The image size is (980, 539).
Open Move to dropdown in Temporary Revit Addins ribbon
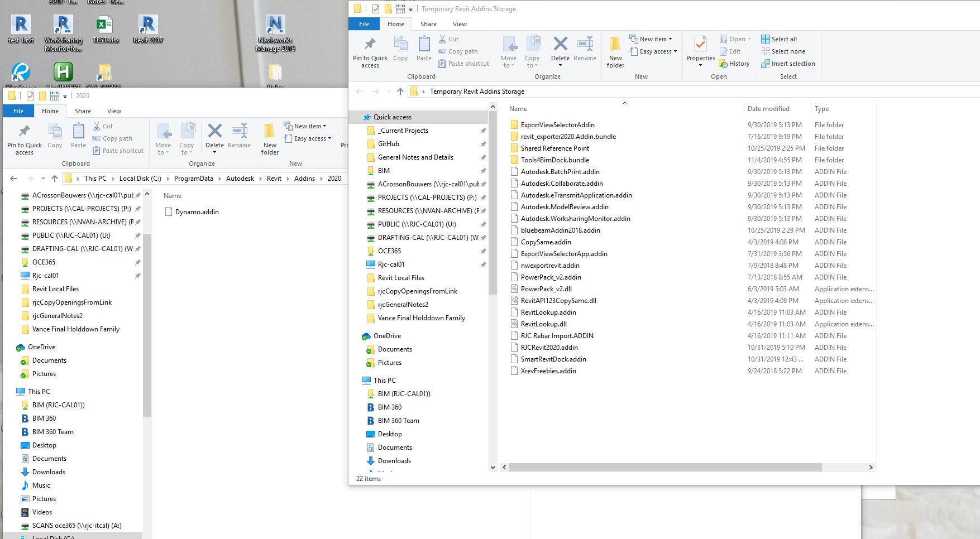509,52
